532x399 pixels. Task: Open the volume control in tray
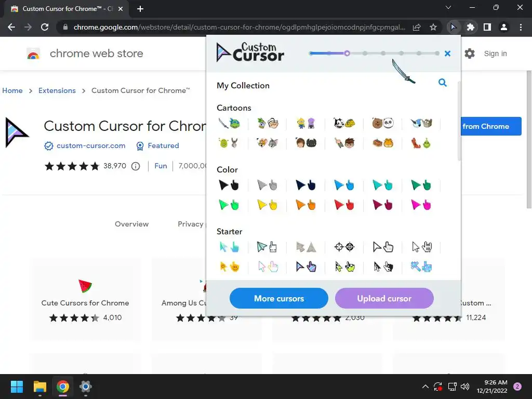tap(465, 387)
